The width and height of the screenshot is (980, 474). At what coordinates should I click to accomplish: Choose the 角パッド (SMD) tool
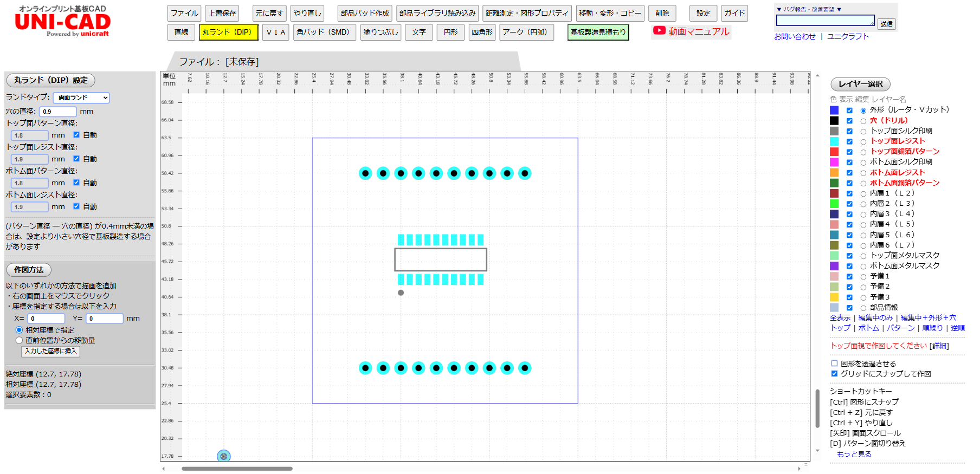pyautogui.click(x=324, y=33)
